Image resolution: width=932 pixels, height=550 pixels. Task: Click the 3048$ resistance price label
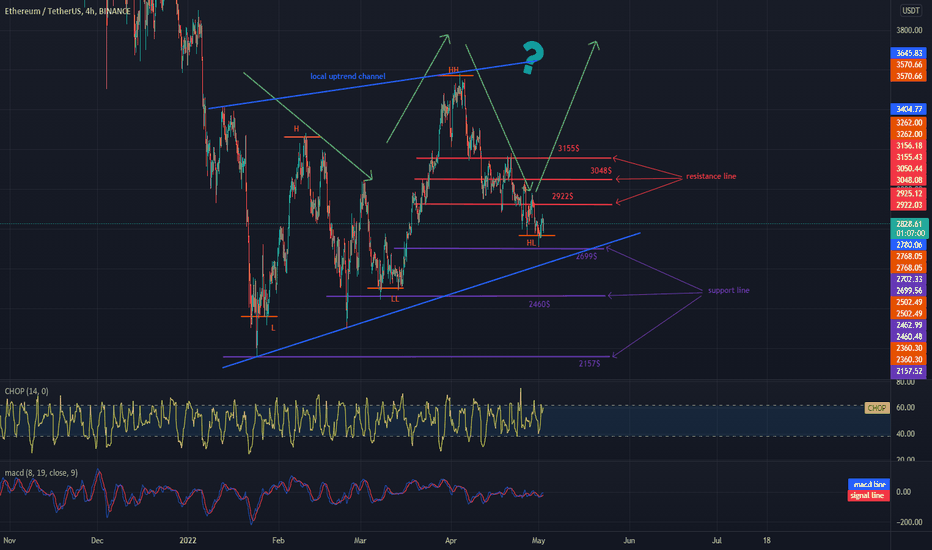[x=601, y=171]
